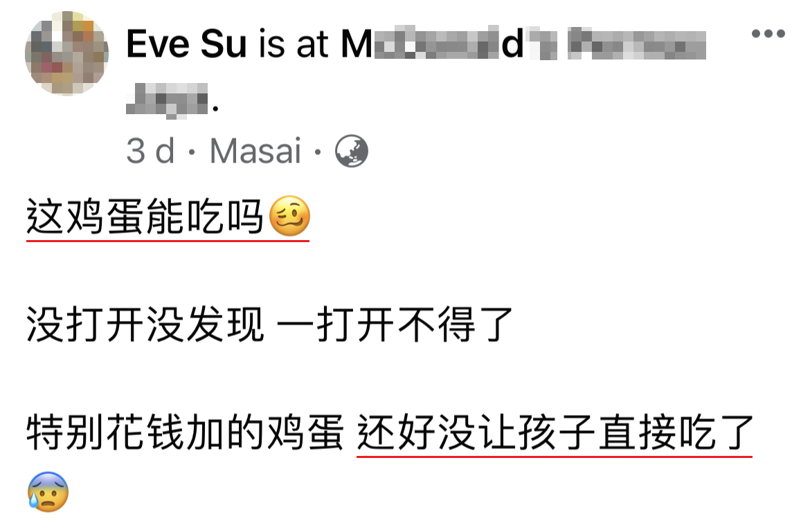Click the anxious sweat face emoji
The image size is (810, 532).
coord(48,491)
